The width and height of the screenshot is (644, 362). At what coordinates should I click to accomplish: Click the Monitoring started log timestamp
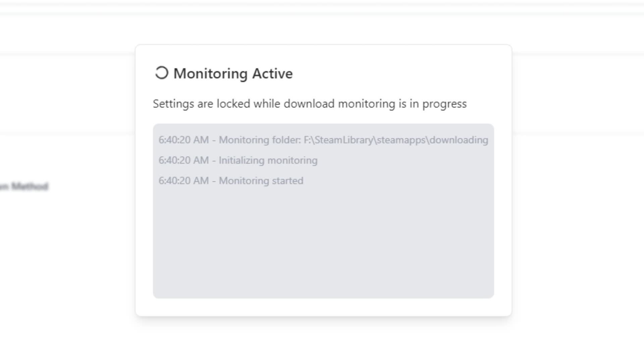[x=183, y=181]
